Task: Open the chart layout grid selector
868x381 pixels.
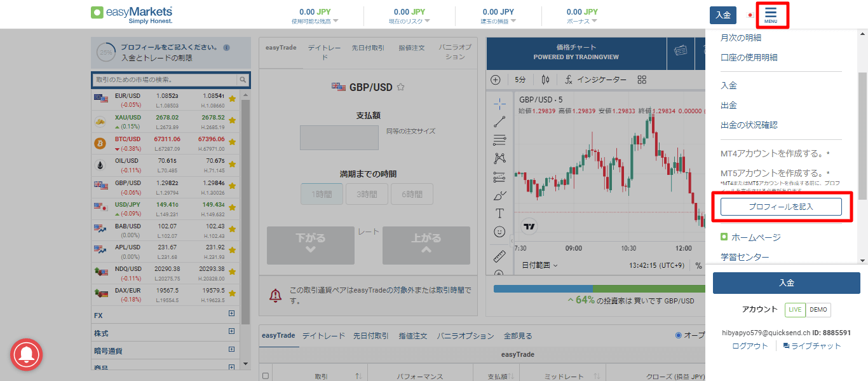Action: point(642,79)
